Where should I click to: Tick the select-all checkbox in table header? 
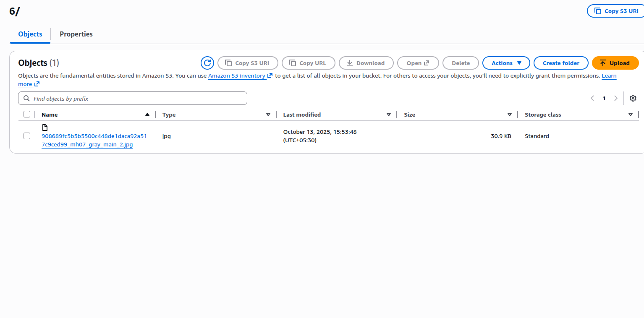pyautogui.click(x=27, y=114)
